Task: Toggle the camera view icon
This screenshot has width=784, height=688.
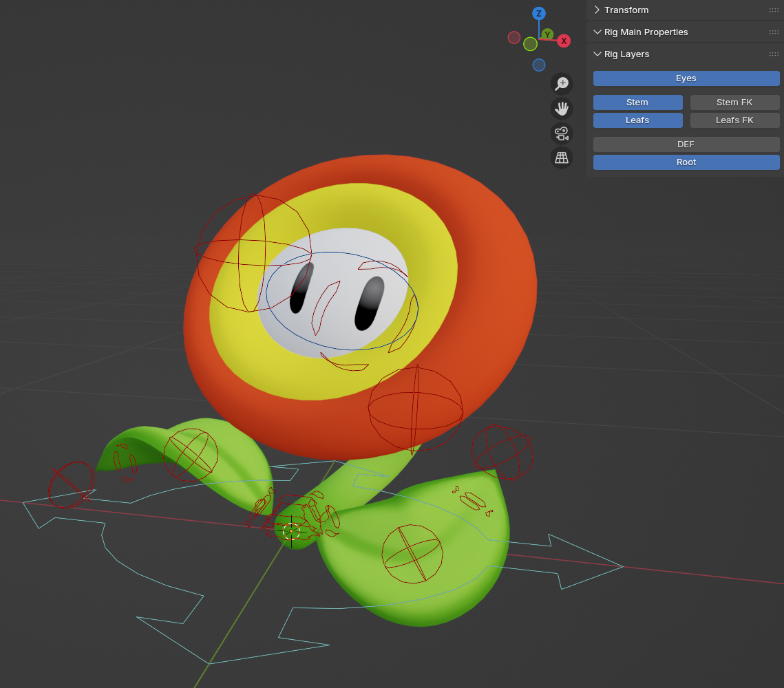Action: 562,133
